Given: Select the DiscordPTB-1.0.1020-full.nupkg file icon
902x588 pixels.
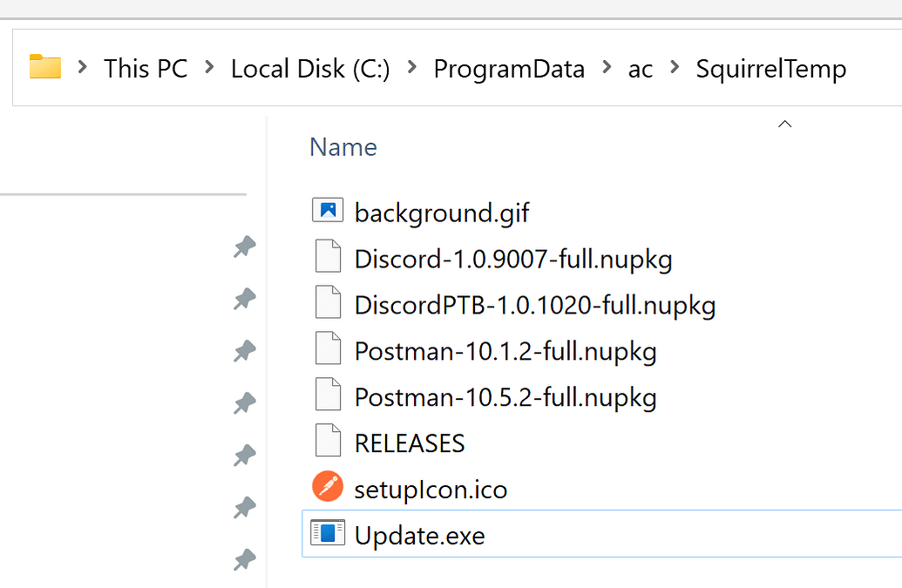Looking at the screenshot, I should tap(328, 303).
